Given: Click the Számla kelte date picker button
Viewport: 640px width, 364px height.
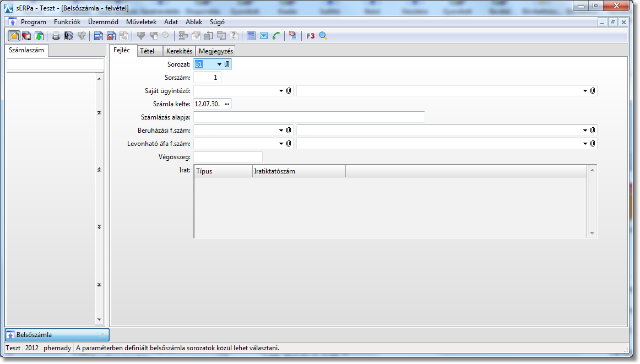Looking at the screenshot, I should pyautogui.click(x=227, y=104).
